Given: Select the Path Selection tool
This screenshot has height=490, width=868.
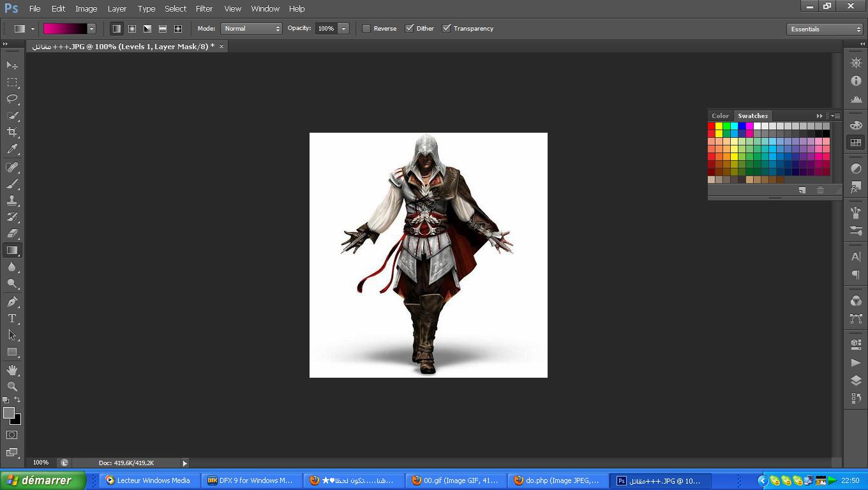Looking at the screenshot, I should pos(12,335).
